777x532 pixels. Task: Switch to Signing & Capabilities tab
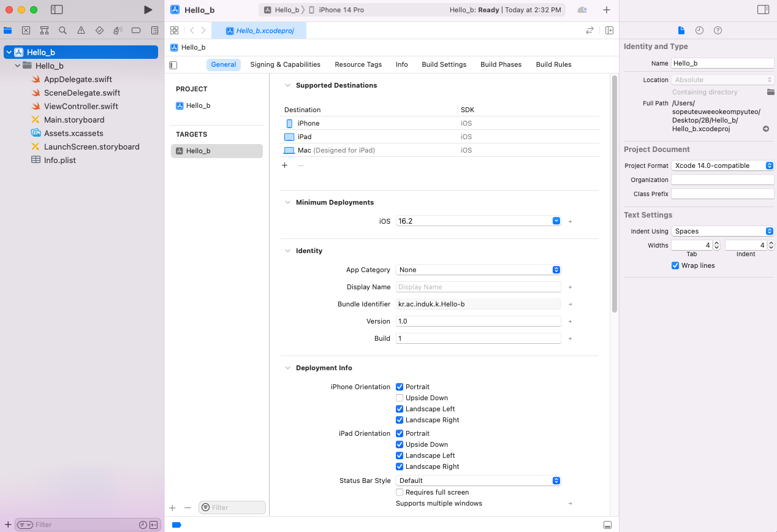tap(285, 64)
